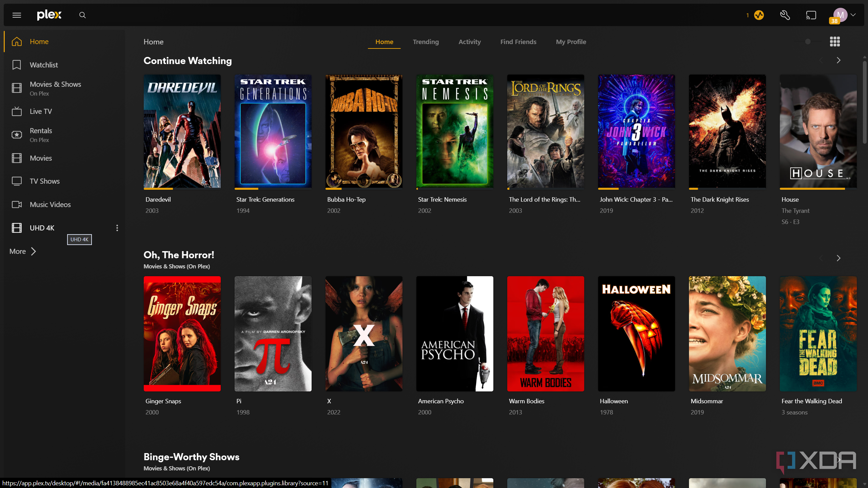This screenshot has width=868, height=488.
Task: Open the Find Friends tab
Action: [x=518, y=42]
